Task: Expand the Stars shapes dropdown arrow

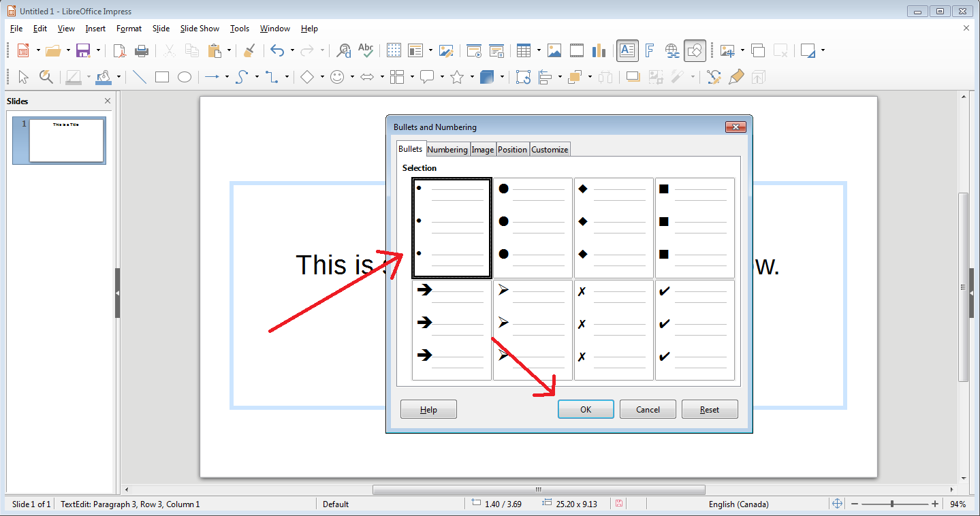Action: (472, 77)
